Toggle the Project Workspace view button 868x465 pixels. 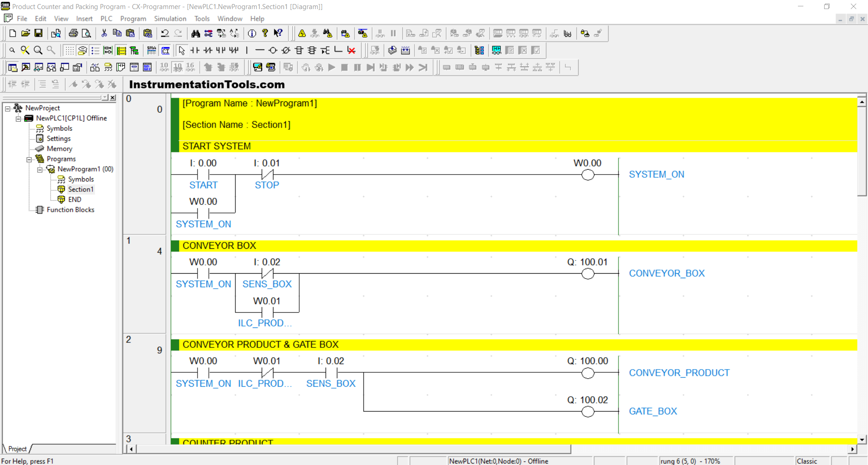[x=13, y=67]
